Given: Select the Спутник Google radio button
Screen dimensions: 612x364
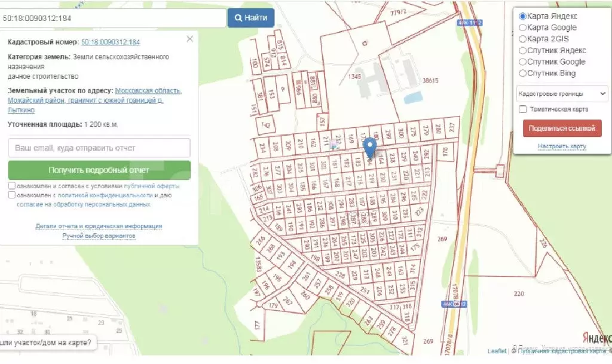Looking at the screenshot, I should [523, 62].
